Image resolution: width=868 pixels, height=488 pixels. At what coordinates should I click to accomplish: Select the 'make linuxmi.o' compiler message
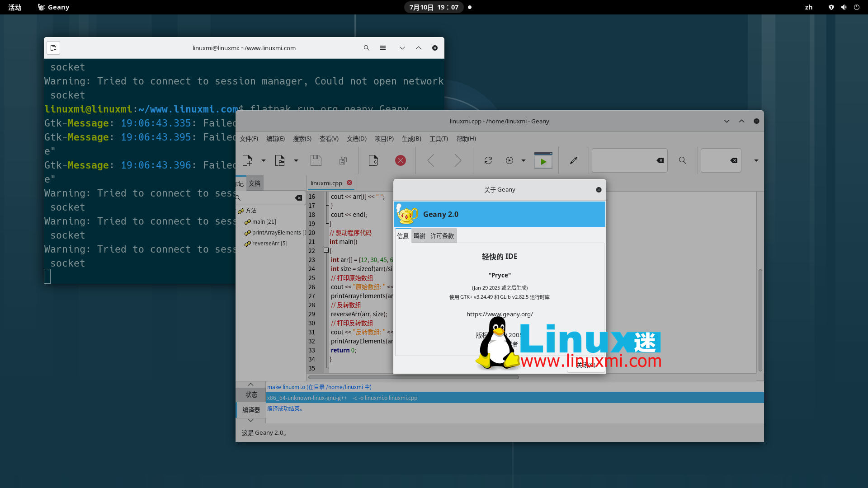pyautogui.click(x=514, y=387)
